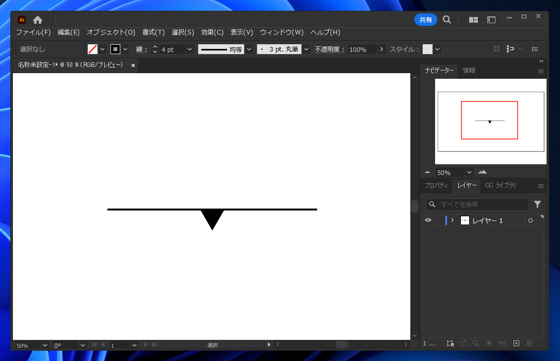The image size is (560, 361).
Task: Click the blue 共有 share button
Action: [425, 20]
